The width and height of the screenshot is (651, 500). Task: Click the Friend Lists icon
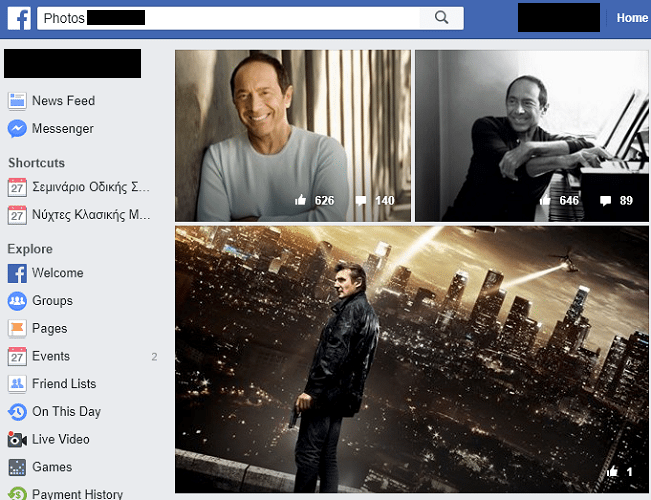pos(17,384)
